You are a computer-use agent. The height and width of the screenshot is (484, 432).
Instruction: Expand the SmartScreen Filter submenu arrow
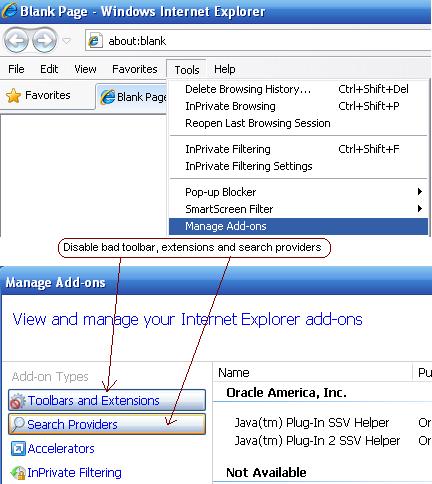pos(420,209)
